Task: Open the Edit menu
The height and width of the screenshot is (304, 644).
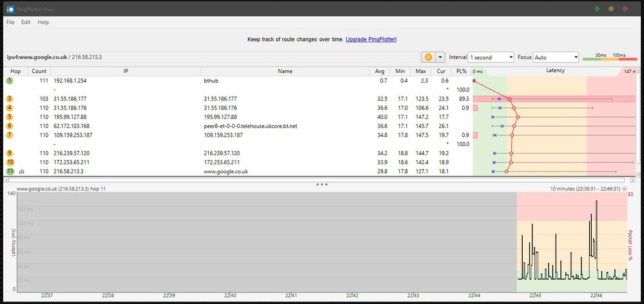Action: [26, 22]
